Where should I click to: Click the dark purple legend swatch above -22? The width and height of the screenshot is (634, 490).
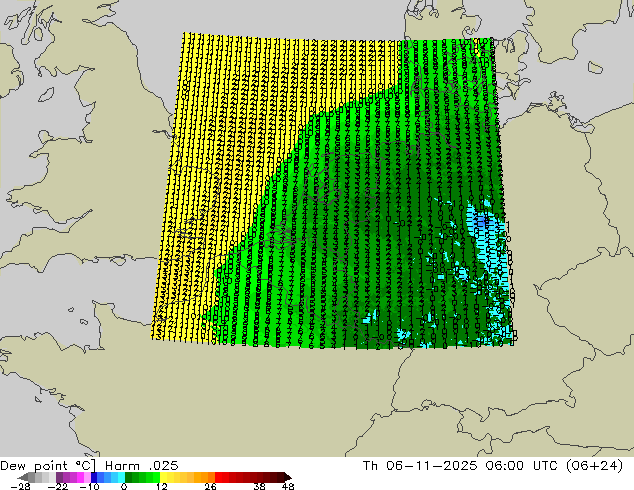click(59, 477)
